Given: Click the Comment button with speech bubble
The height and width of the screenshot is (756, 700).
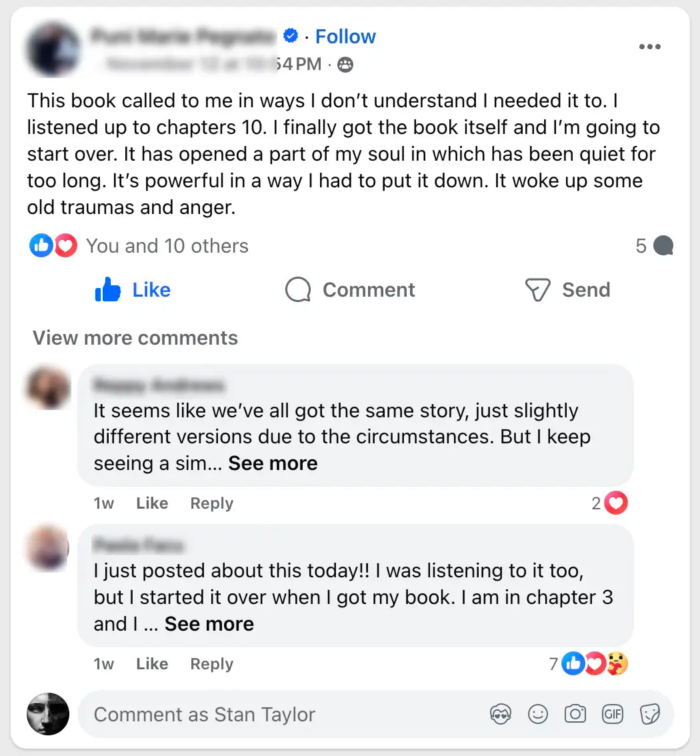Looking at the screenshot, I should [350, 290].
